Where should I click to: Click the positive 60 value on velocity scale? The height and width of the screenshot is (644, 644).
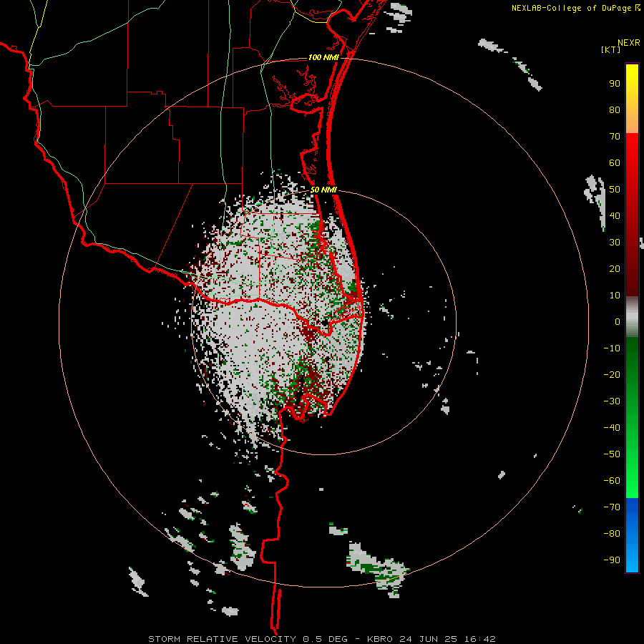pos(615,163)
